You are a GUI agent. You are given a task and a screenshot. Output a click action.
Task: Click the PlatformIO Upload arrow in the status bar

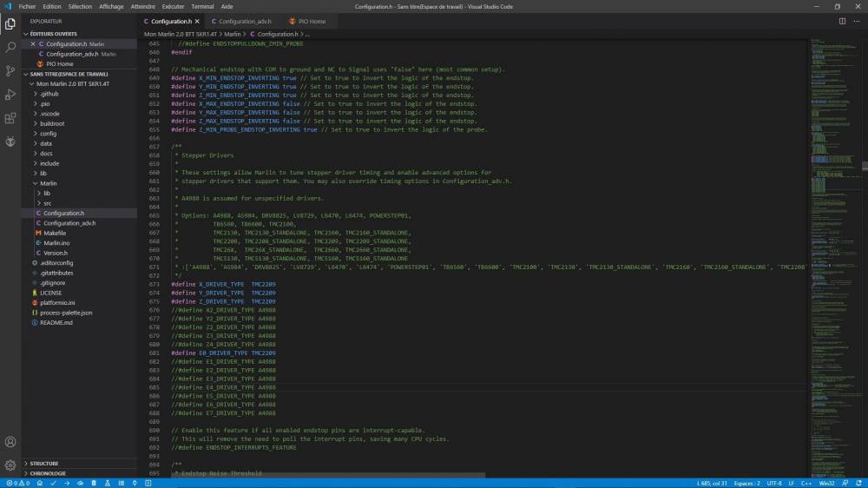[67, 483]
